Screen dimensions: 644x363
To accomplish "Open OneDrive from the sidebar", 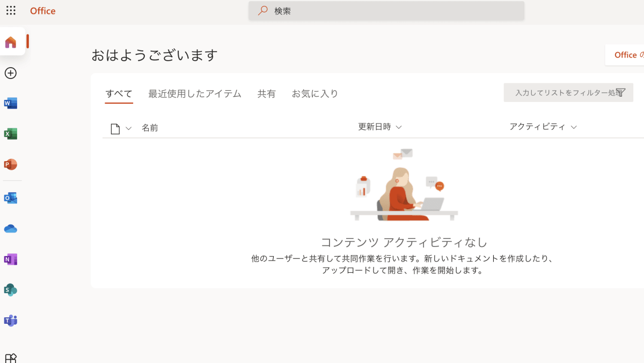I will tap(11, 229).
